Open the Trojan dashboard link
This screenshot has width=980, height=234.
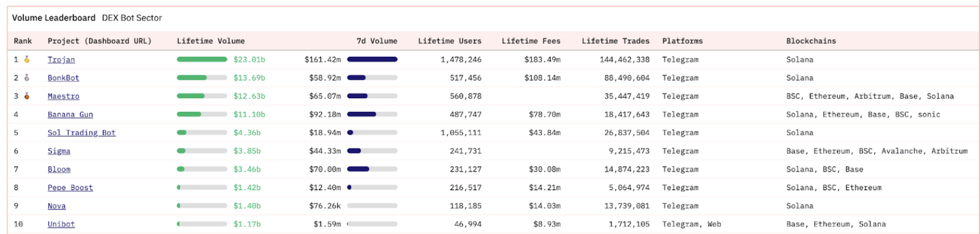click(x=61, y=60)
